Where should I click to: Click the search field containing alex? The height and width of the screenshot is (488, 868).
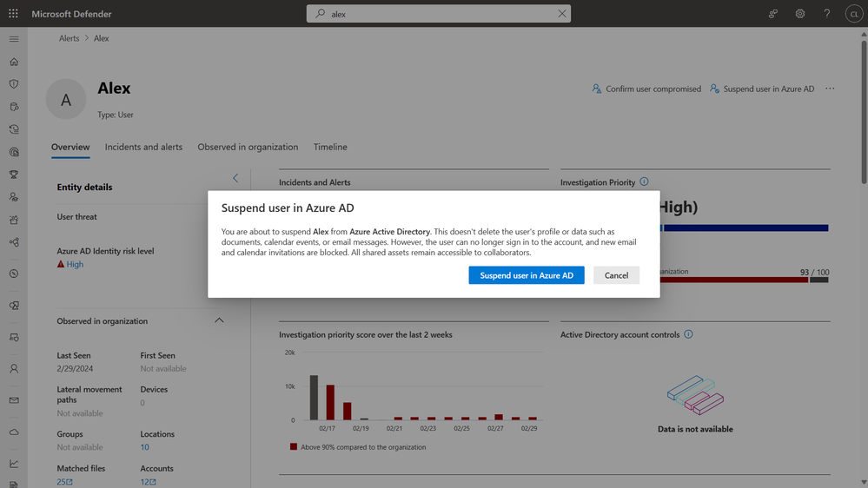(x=439, y=13)
